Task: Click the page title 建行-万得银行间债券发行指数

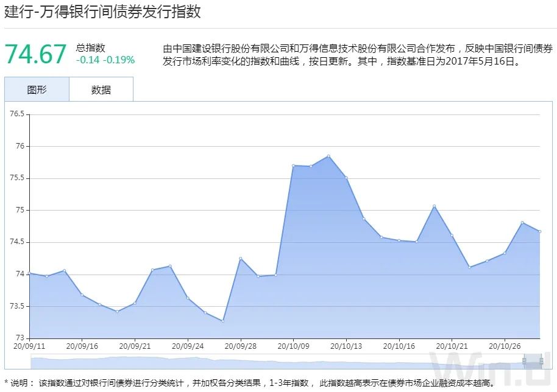Action: click(x=102, y=11)
